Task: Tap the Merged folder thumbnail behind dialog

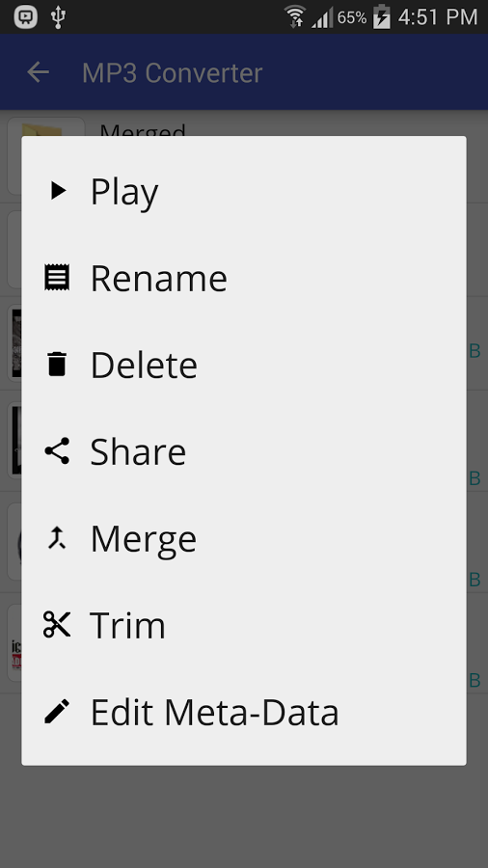Action: coord(46,126)
